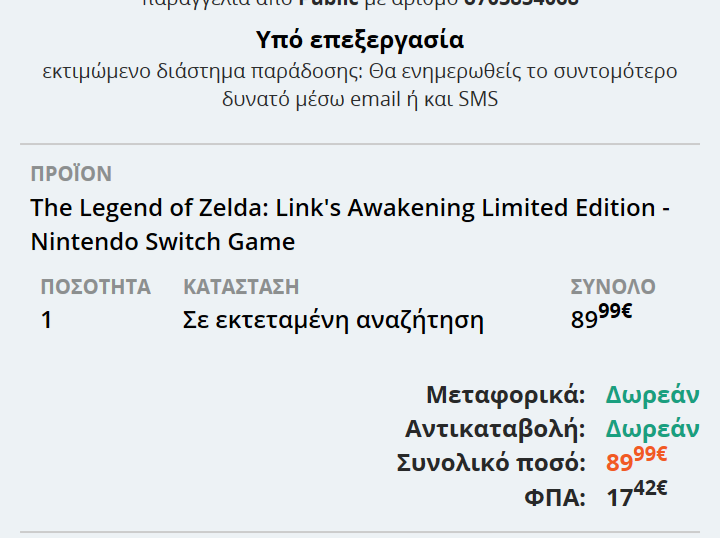The height and width of the screenshot is (538, 720).
Task: Click the 'Υπό επεξεργασία' order status heading
Action: click(x=360, y=40)
